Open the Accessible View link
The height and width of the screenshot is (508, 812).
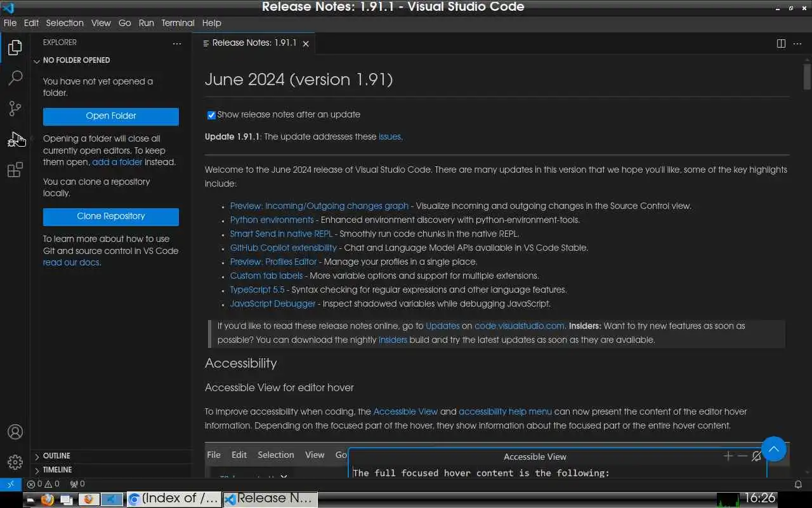pyautogui.click(x=405, y=411)
